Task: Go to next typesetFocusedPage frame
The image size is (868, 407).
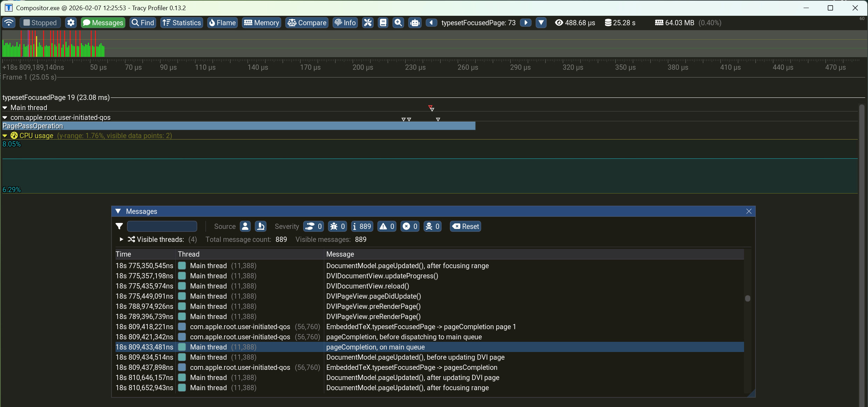Action: (525, 23)
